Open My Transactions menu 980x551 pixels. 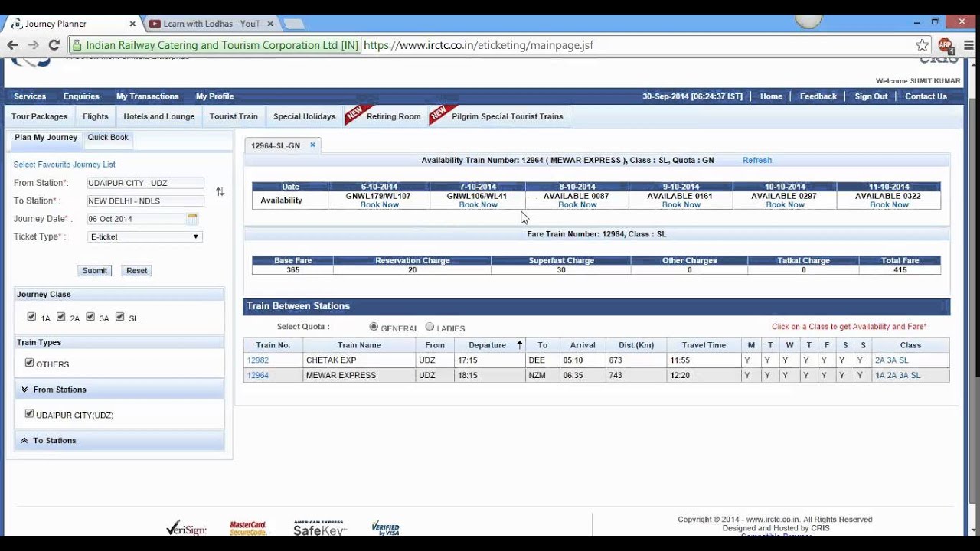[x=147, y=96]
